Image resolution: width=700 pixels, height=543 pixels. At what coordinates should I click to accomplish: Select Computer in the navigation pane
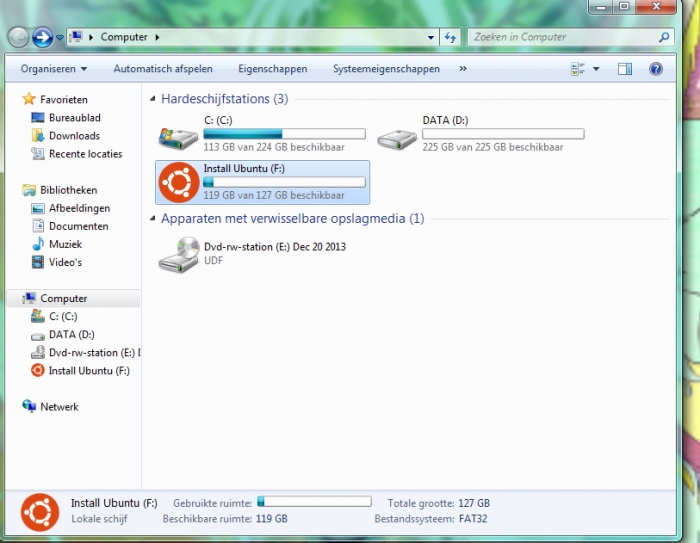[x=64, y=298]
